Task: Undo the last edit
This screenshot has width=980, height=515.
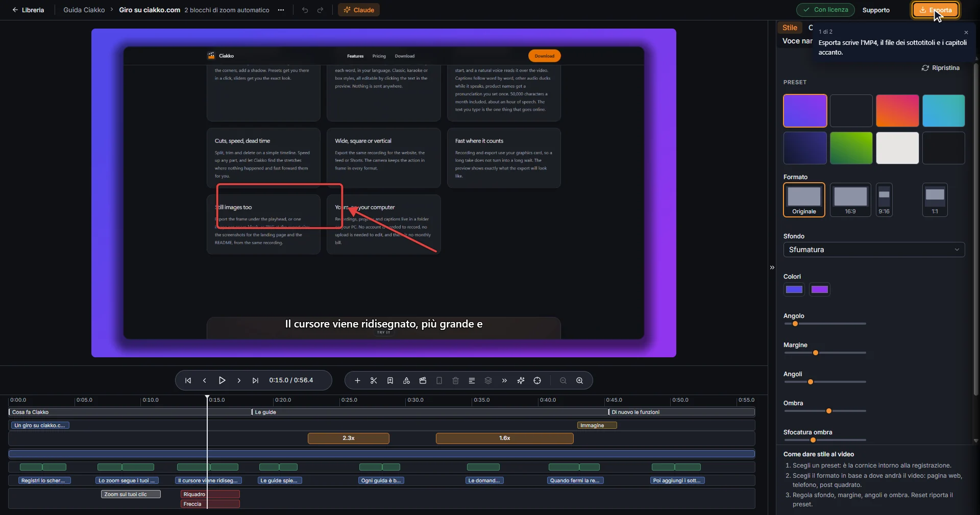Action: click(x=305, y=10)
